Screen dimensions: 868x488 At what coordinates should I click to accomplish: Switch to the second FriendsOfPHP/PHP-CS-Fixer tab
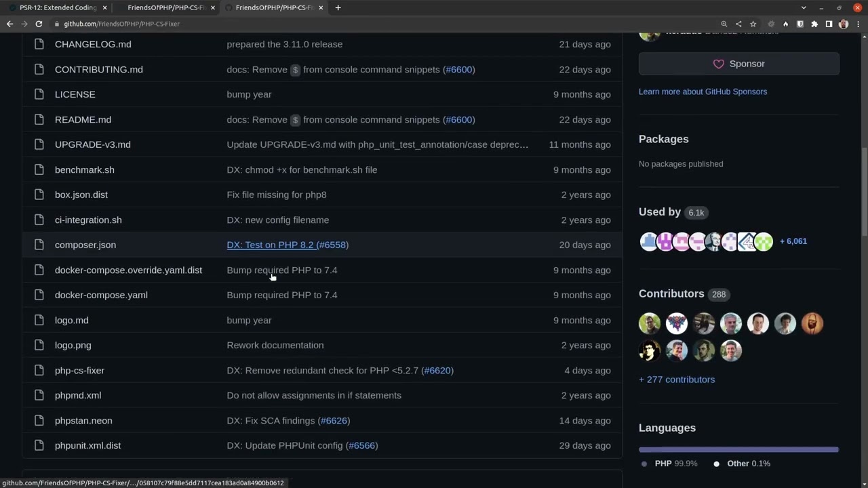(166, 7)
